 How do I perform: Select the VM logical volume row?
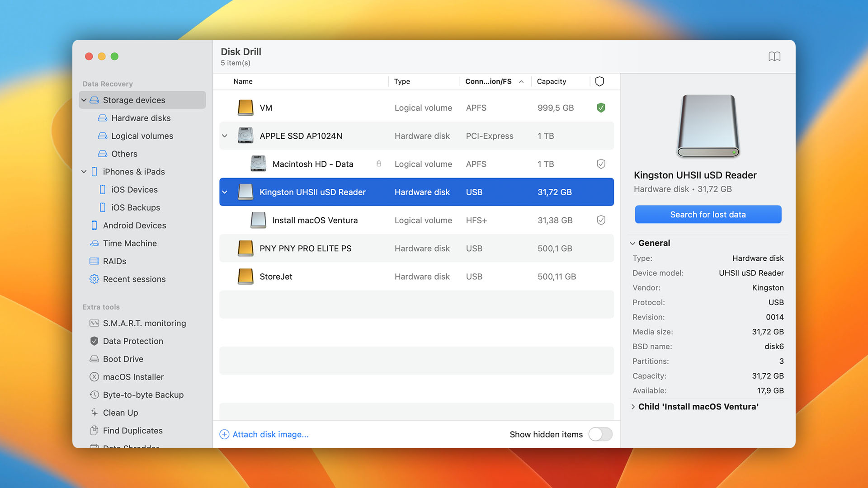416,107
